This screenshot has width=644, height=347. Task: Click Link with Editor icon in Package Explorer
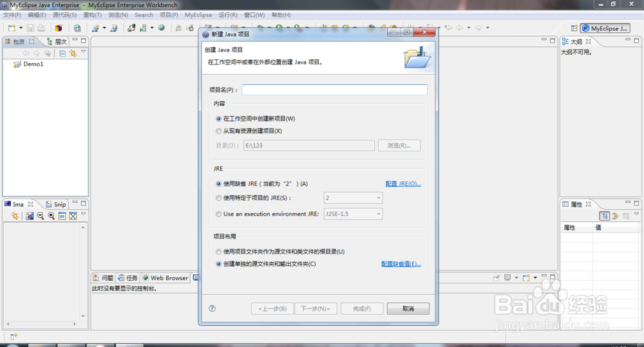click(73, 53)
